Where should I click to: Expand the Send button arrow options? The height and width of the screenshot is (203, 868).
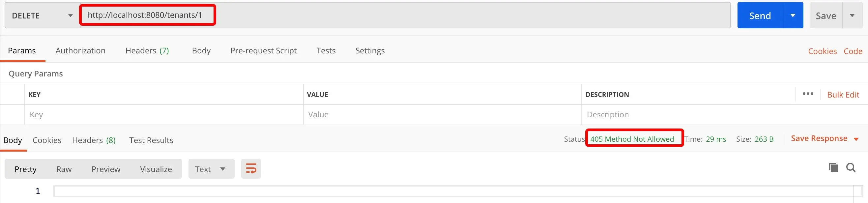(793, 15)
